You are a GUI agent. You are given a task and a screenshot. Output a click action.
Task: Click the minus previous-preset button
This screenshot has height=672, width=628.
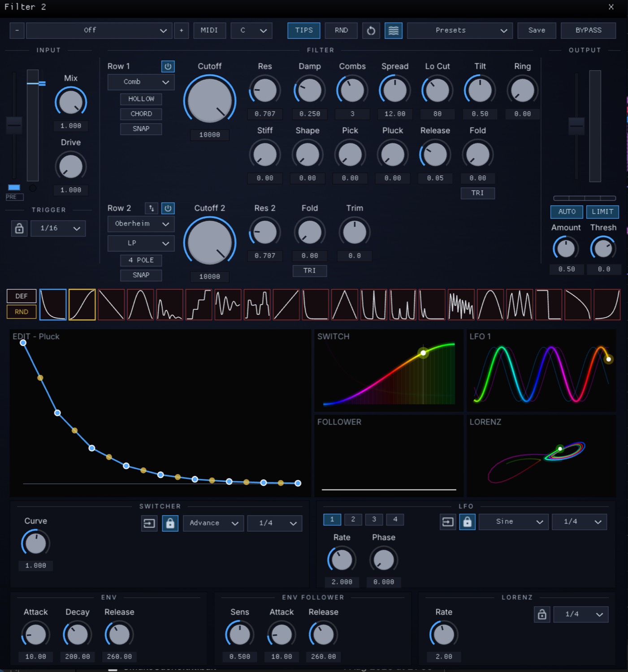point(17,30)
